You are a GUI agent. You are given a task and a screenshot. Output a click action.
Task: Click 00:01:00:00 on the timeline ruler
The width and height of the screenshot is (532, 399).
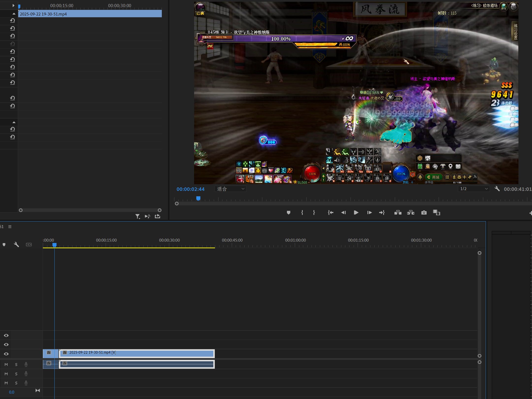[x=296, y=240]
